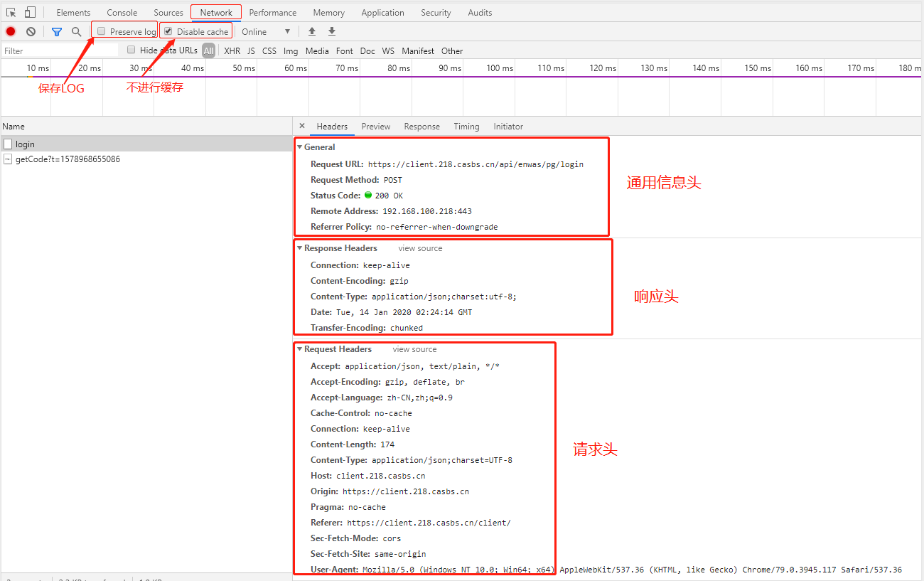Open the Online throttling dropdown
924x581 pixels.
pyautogui.click(x=267, y=31)
